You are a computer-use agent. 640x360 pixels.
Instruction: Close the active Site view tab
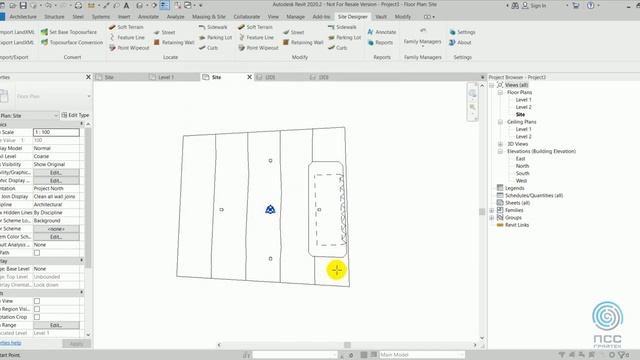point(249,77)
